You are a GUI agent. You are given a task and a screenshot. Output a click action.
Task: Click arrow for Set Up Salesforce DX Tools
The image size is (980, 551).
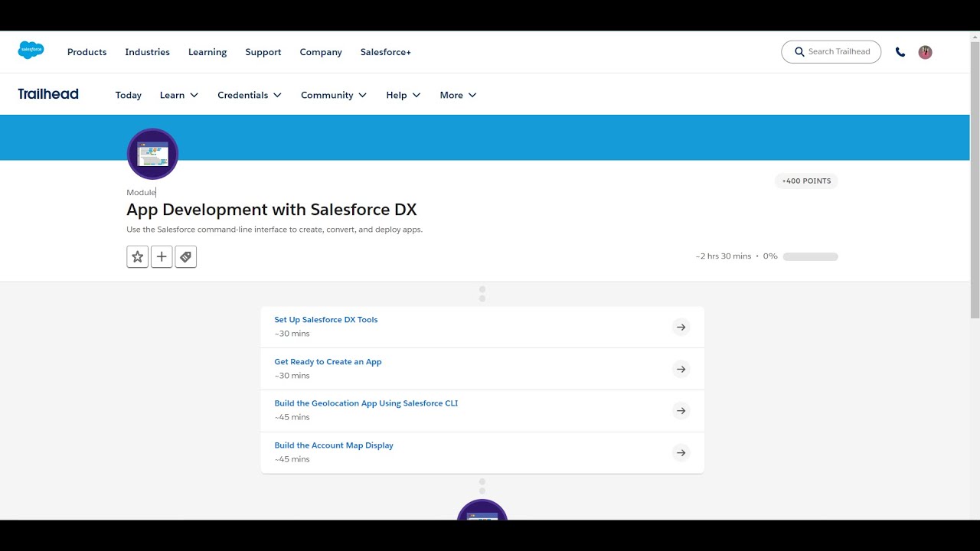(681, 327)
